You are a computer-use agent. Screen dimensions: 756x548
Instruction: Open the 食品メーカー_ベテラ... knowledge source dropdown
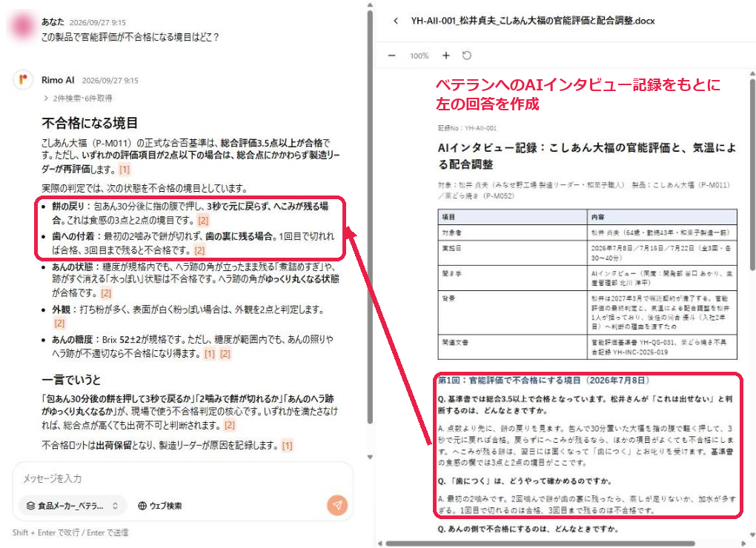[73, 506]
